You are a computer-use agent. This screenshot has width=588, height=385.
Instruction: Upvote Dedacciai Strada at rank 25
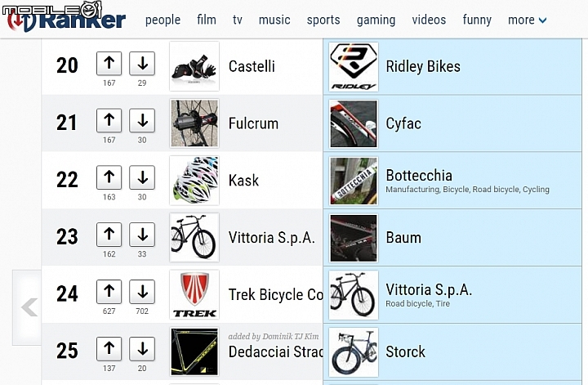pos(109,349)
